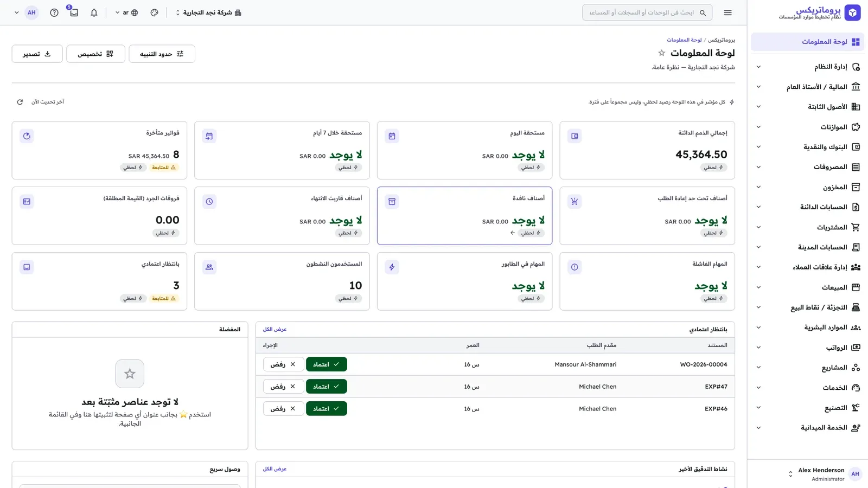This screenshot has width=868, height=488.
Task: Expand the المخزون sidebar section
Action: 807,187
